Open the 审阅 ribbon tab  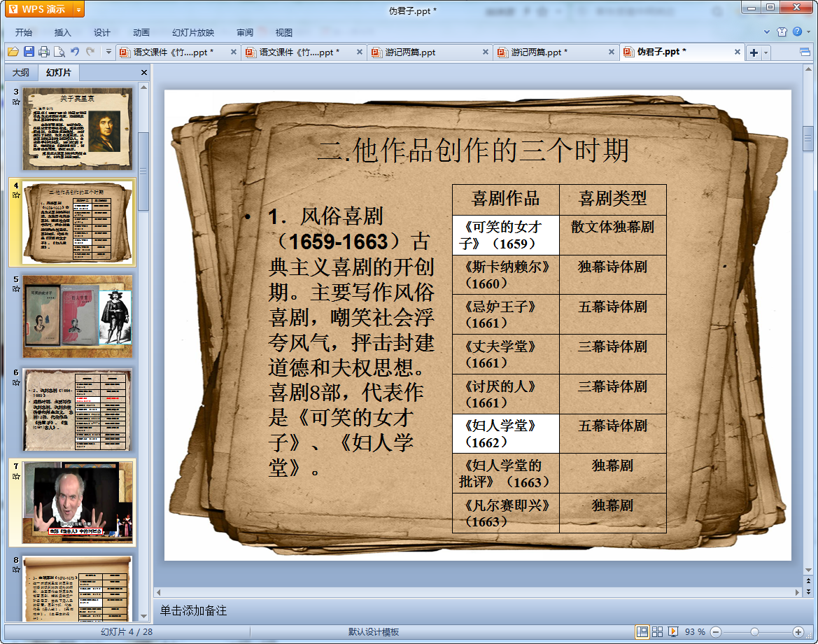[245, 32]
